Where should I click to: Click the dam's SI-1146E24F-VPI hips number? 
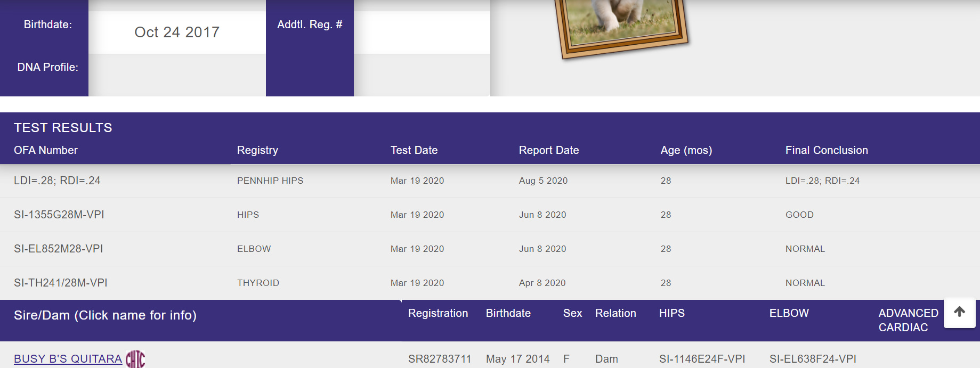702,359
